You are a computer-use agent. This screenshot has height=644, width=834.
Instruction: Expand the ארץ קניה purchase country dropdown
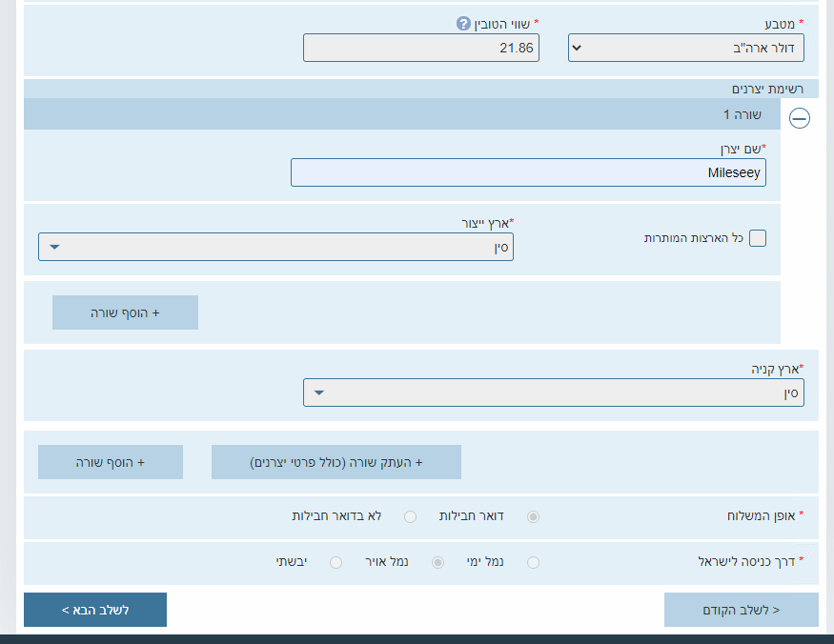(x=553, y=392)
